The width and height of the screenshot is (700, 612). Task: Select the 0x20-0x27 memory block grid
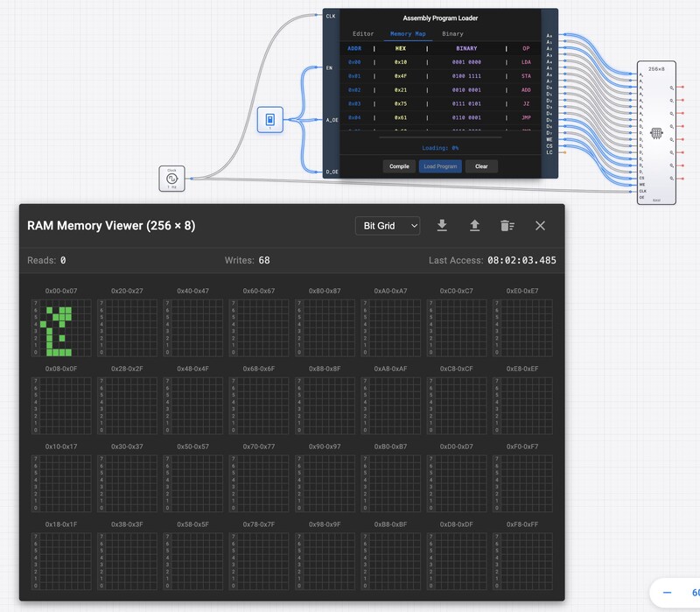click(x=127, y=328)
